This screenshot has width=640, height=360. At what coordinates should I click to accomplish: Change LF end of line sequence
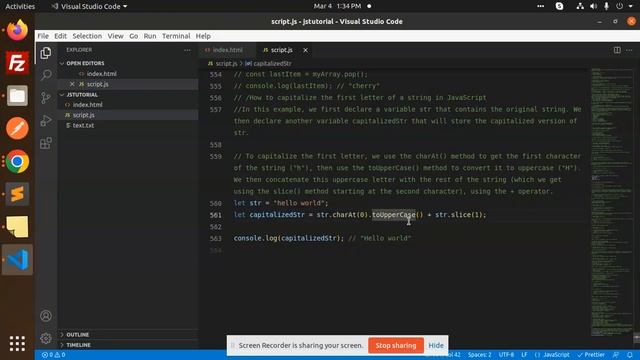coord(524,355)
